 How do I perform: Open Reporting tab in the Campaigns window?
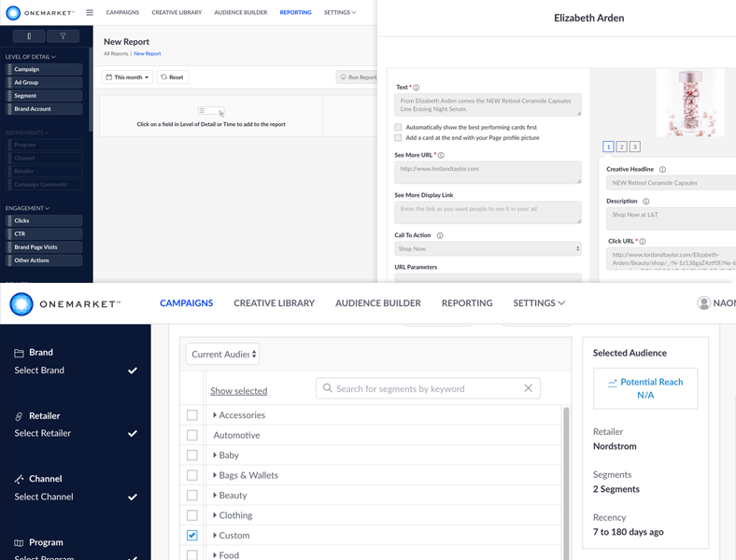pyautogui.click(x=467, y=303)
